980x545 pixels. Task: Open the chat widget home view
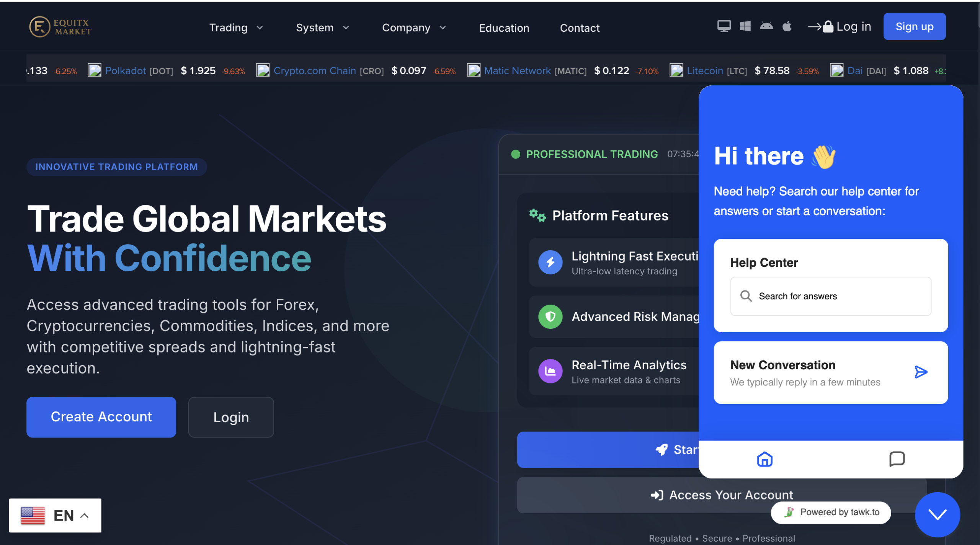coord(764,459)
